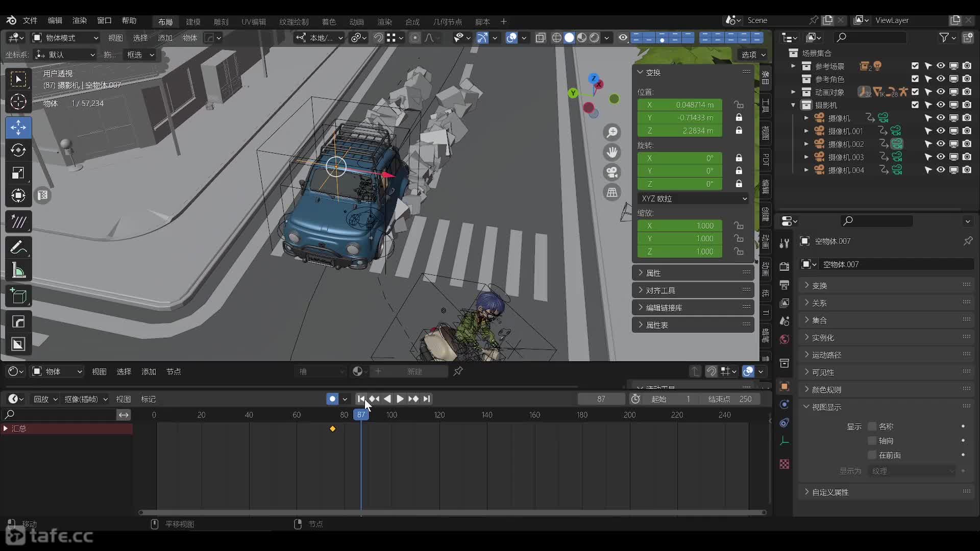Expand the 属性 panel in sidebar
Image resolution: width=980 pixels, height=551 pixels.
(x=693, y=273)
